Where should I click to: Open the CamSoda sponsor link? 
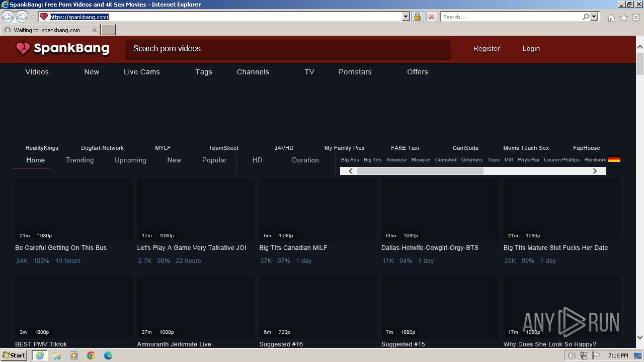tap(465, 148)
